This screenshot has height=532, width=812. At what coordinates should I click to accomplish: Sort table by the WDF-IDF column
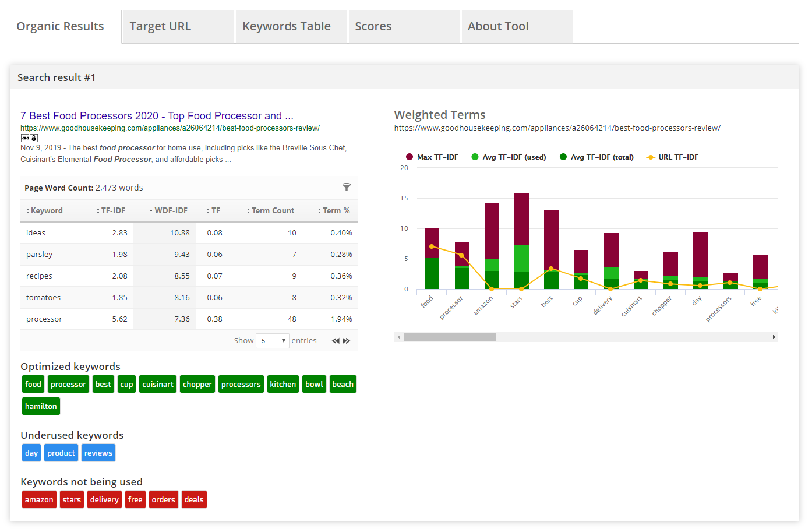(170, 211)
